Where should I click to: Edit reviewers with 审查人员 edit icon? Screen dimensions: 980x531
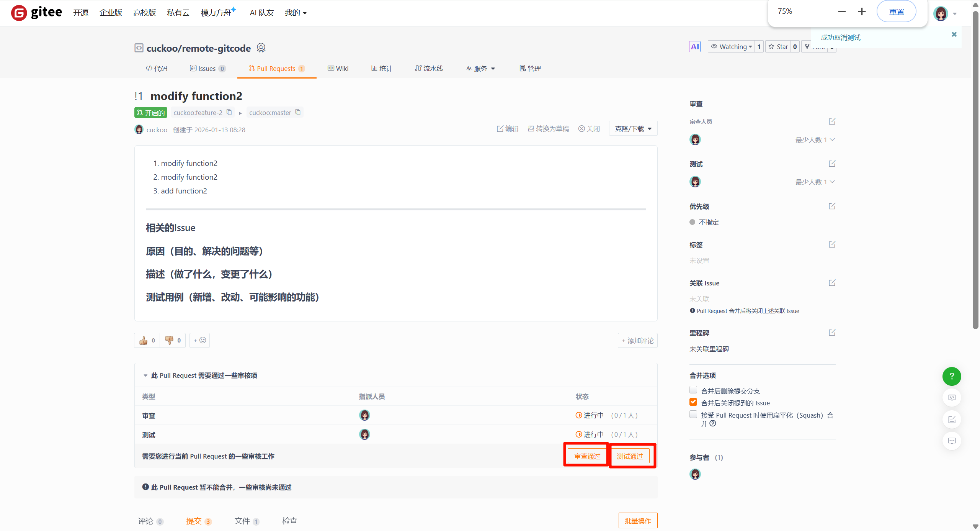coord(832,121)
